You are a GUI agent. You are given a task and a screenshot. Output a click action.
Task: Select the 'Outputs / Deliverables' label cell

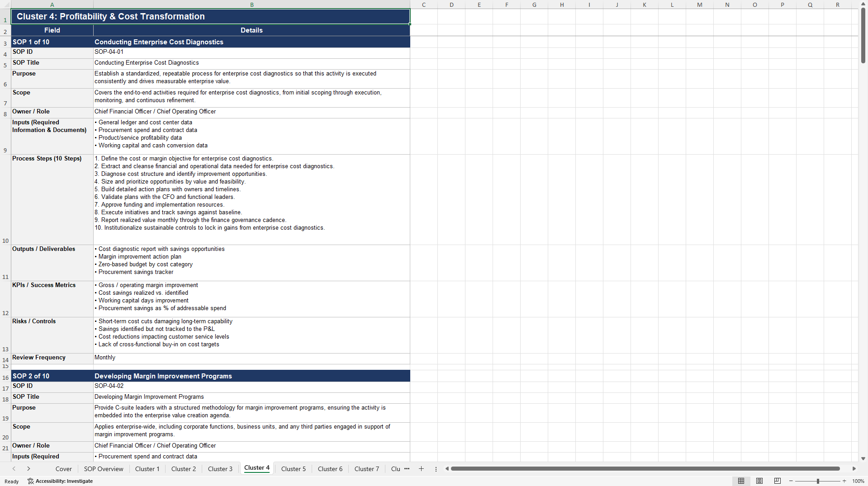tap(52, 263)
